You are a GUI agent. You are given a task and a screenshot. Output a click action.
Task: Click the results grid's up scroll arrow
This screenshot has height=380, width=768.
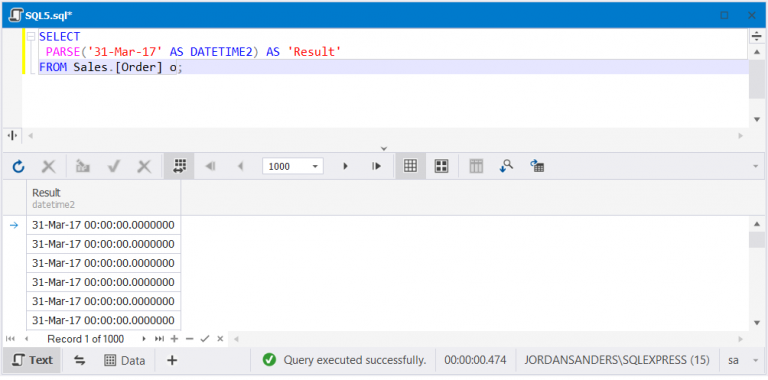pyautogui.click(x=757, y=223)
